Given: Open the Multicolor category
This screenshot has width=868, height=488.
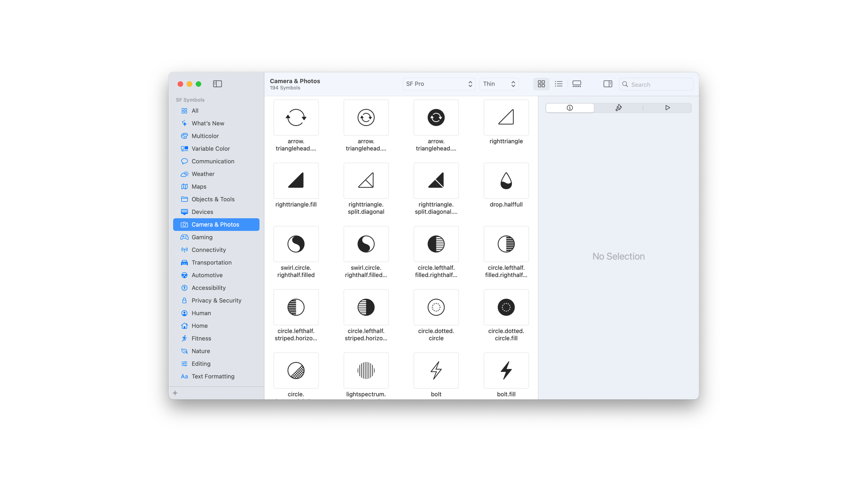Looking at the screenshot, I should coord(205,136).
